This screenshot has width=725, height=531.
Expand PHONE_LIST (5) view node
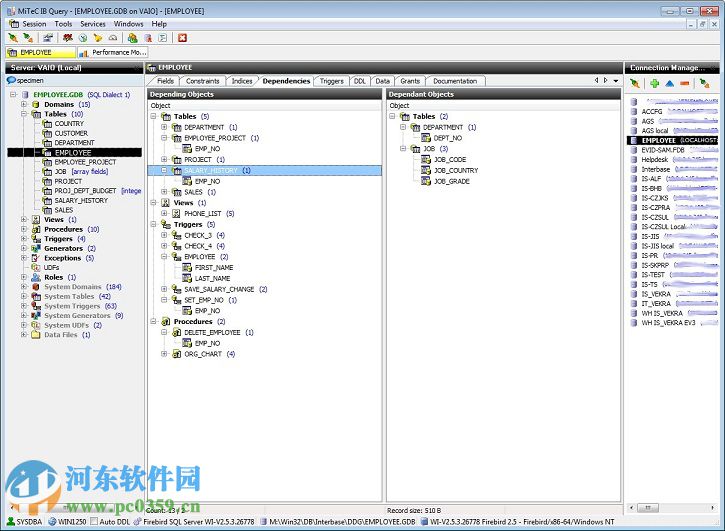[x=164, y=213]
